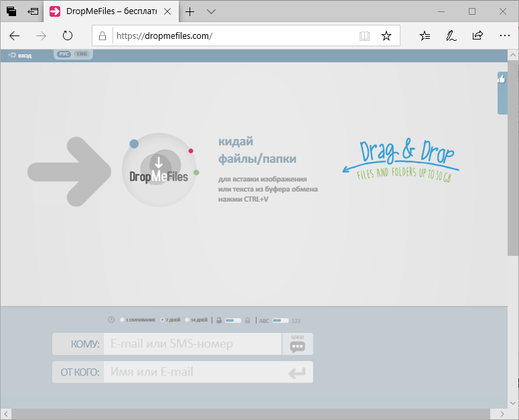This screenshot has height=420, width=519.
Task: Focus the ОТ КОГО name or e-mail field
Action: [x=192, y=372]
